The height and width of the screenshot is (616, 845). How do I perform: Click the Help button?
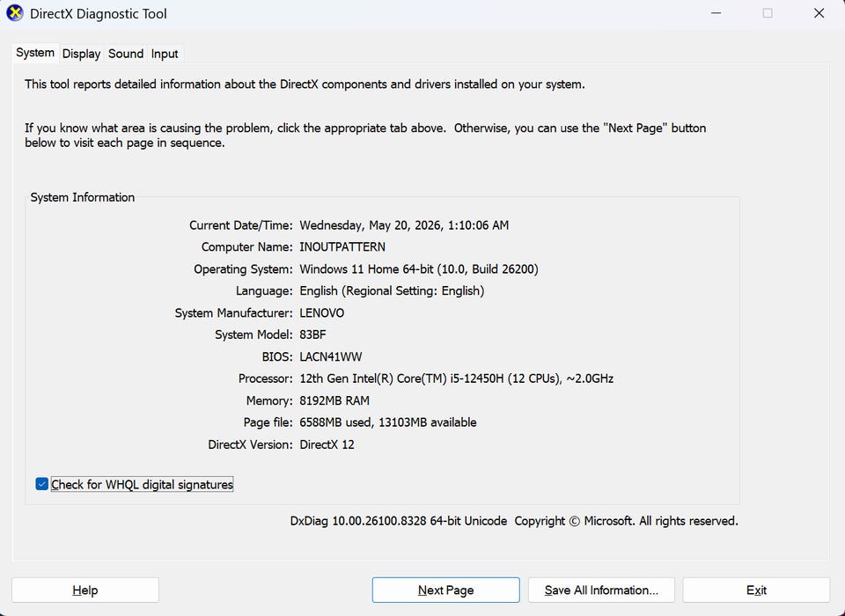(85, 590)
